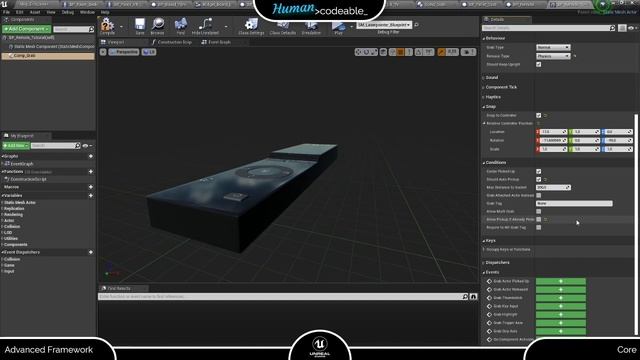Switch to the Event Graph tab

pos(217,42)
